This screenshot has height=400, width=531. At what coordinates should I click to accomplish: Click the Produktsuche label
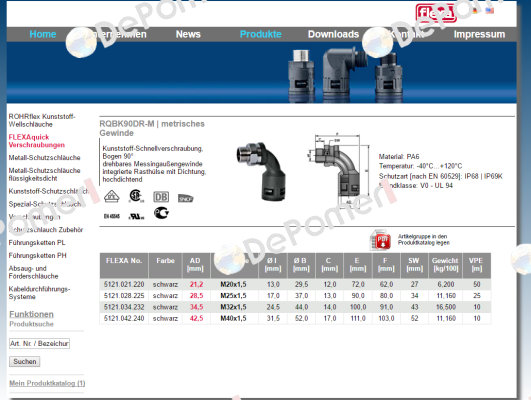31,324
